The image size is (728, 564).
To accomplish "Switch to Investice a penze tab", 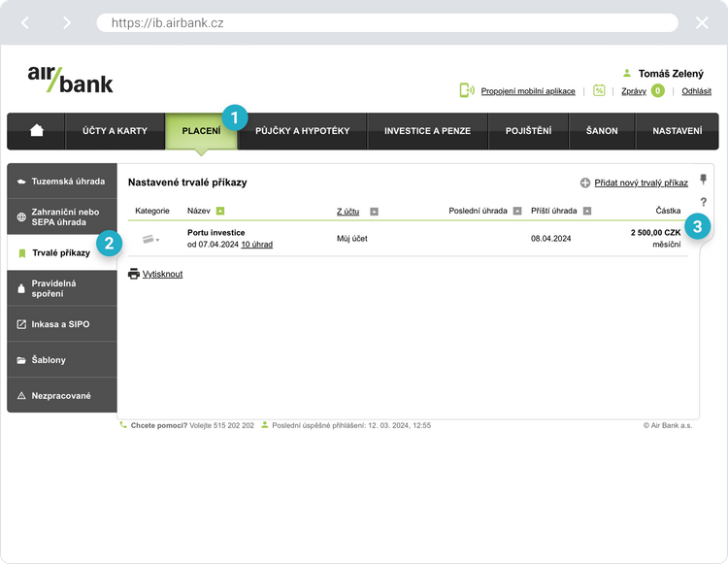I will 427,131.
